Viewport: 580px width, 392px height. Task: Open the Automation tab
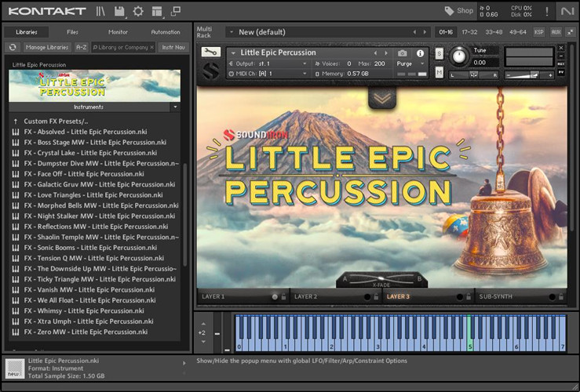(165, 32)
